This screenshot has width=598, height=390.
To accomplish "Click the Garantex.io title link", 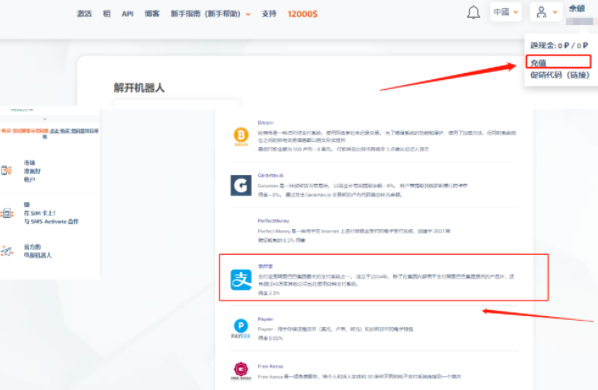I will tap(270, 175).
